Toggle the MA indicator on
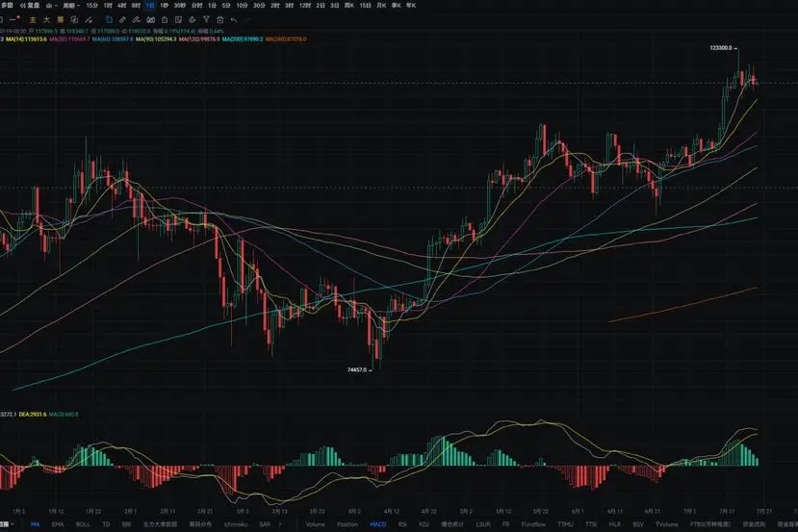 (x=35, y=524)
